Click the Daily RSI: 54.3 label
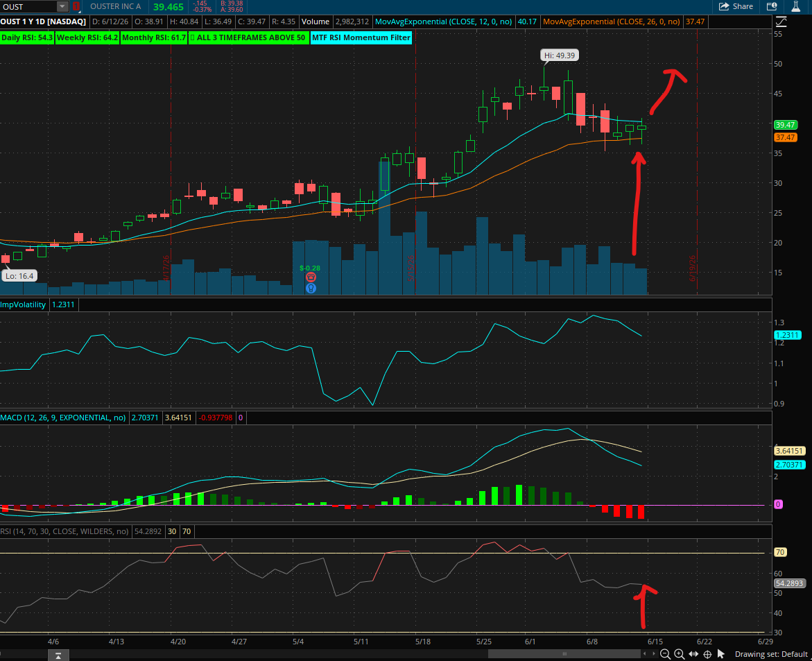The height and width of the screenshot is (661, 812). [x=27, y=37]
